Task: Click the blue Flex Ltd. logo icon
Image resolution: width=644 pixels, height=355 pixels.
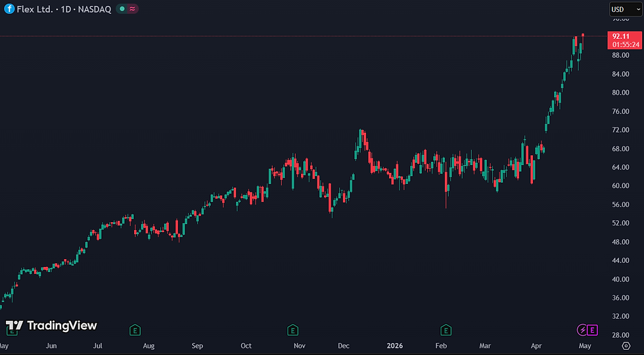Action: point(9,9)
